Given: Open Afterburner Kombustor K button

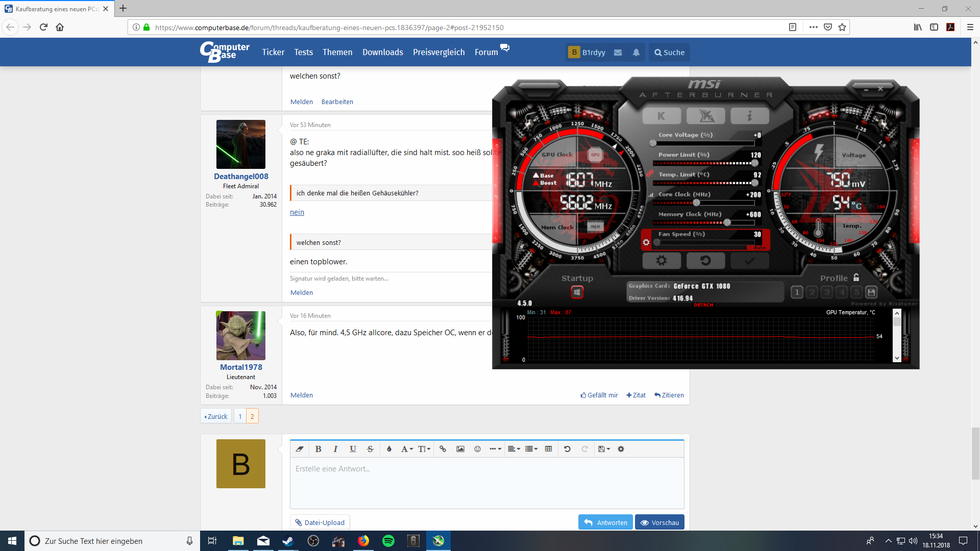Looking at the screenshot, I should coord(661,116).
